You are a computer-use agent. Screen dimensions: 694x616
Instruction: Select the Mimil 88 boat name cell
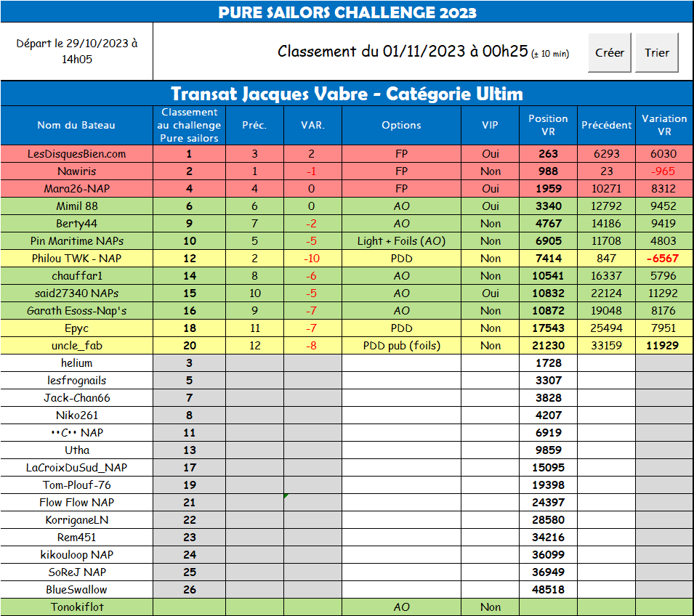click(76, 206)
